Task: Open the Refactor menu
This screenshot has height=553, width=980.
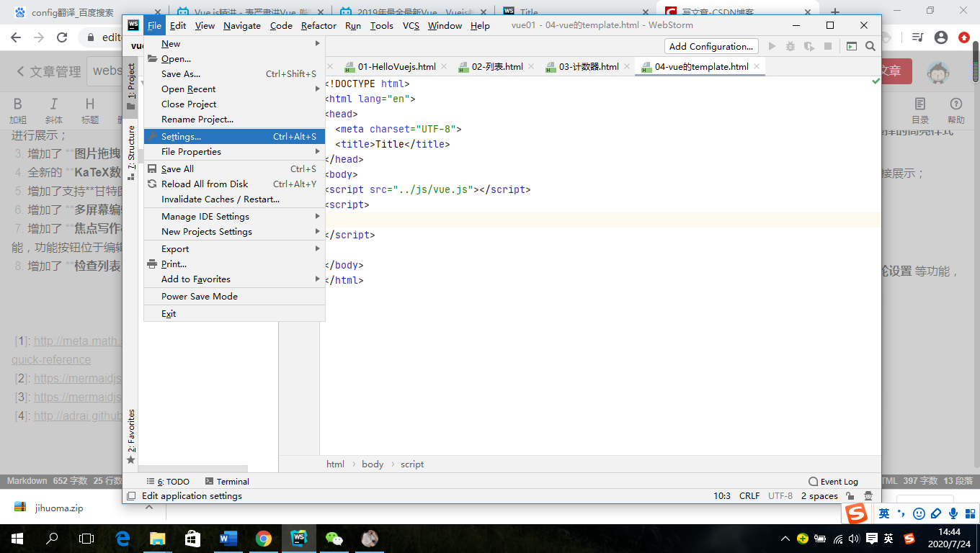Action: [318, 25]
